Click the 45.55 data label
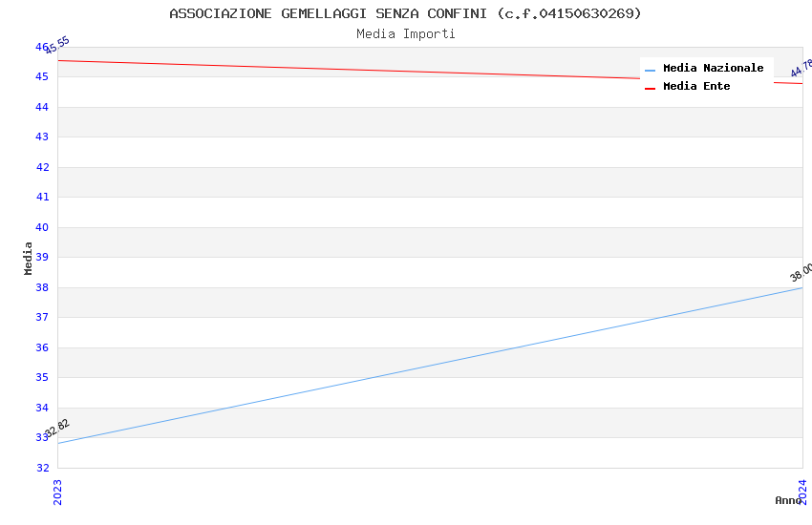812x525 pixels. [x=57, y=45]
